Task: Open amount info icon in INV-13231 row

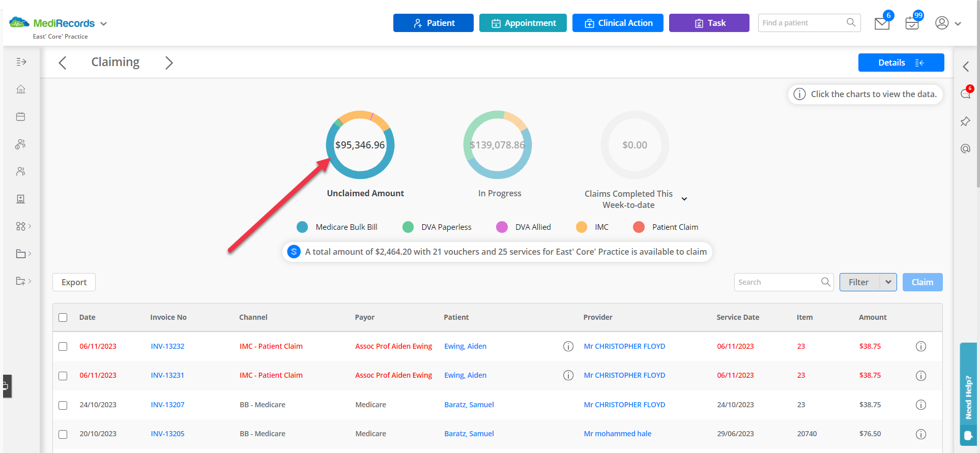Action: tap(921, 376)
